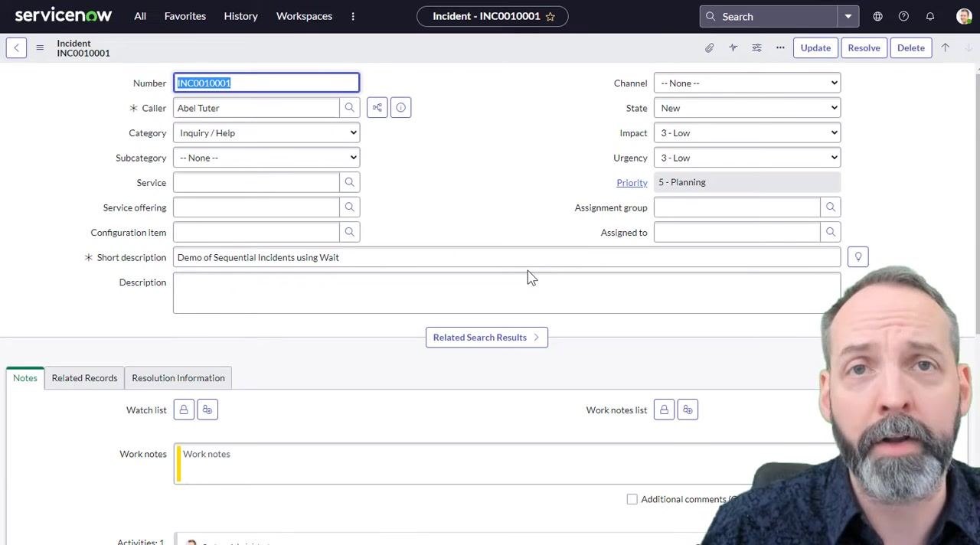Viewport: 980px width, 545px height.
Task: Click into the Caller field
Action: tap(256, 108)
